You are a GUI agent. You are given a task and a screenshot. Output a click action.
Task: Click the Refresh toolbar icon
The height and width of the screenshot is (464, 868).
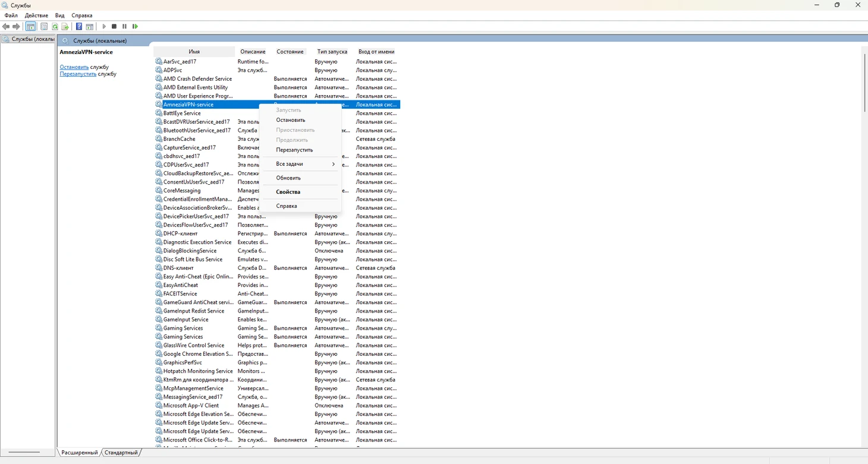[55, 27]
